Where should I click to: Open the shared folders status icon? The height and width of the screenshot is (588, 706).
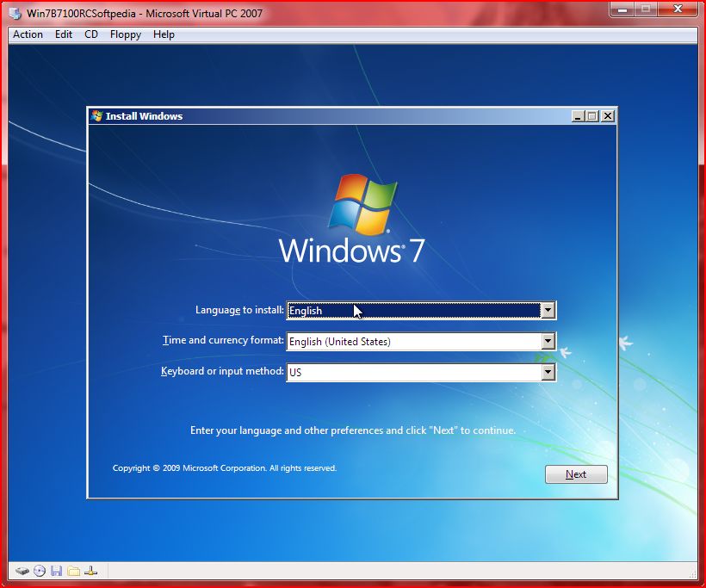pos(74,570)
